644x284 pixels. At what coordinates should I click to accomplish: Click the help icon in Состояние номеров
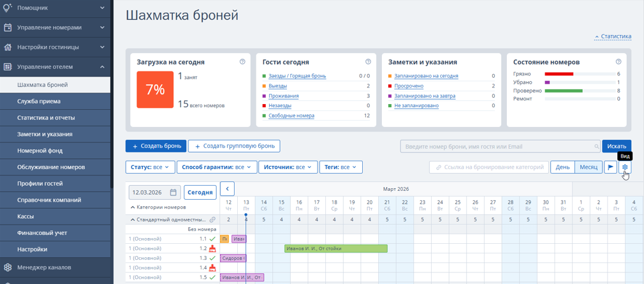[618, 62]
